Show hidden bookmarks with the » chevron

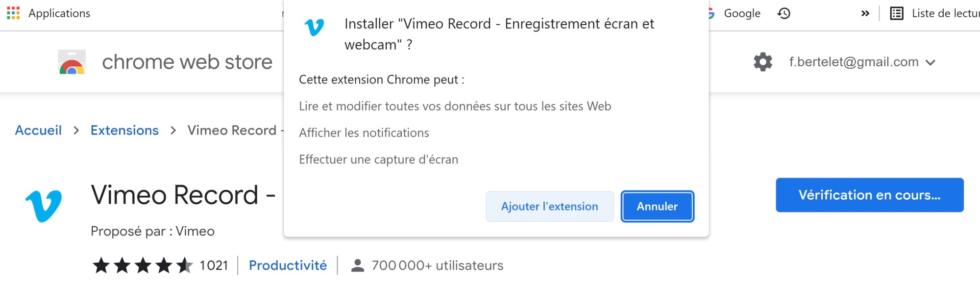click(x=865, y=13)
